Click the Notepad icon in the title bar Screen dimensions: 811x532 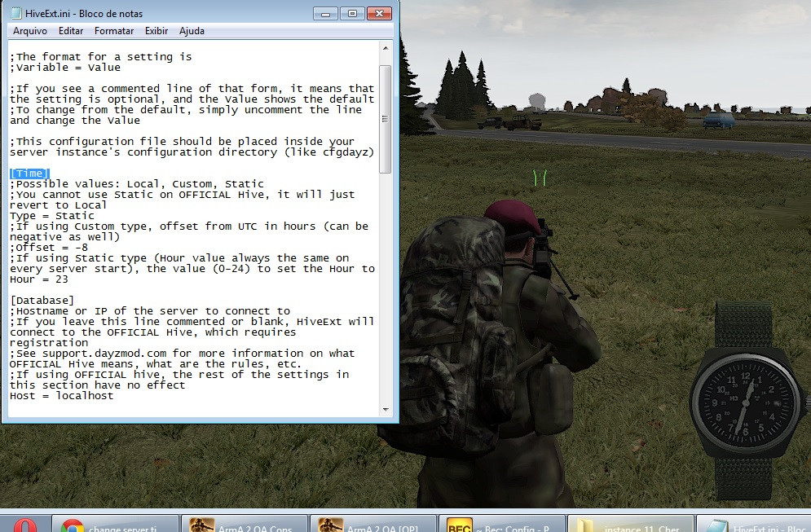tap(16, 13)
